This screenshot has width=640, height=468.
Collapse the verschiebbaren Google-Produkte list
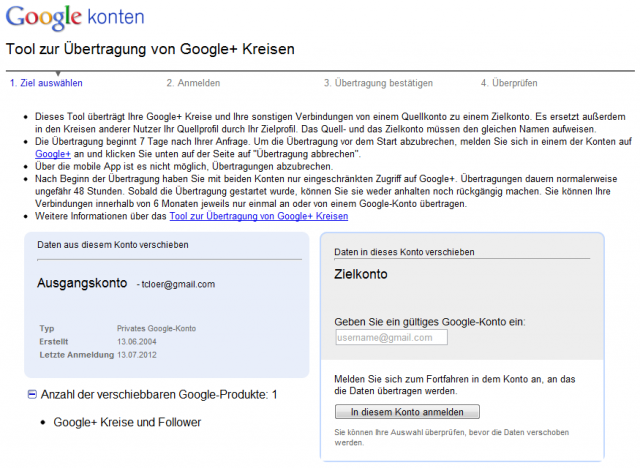coord(32,394)
